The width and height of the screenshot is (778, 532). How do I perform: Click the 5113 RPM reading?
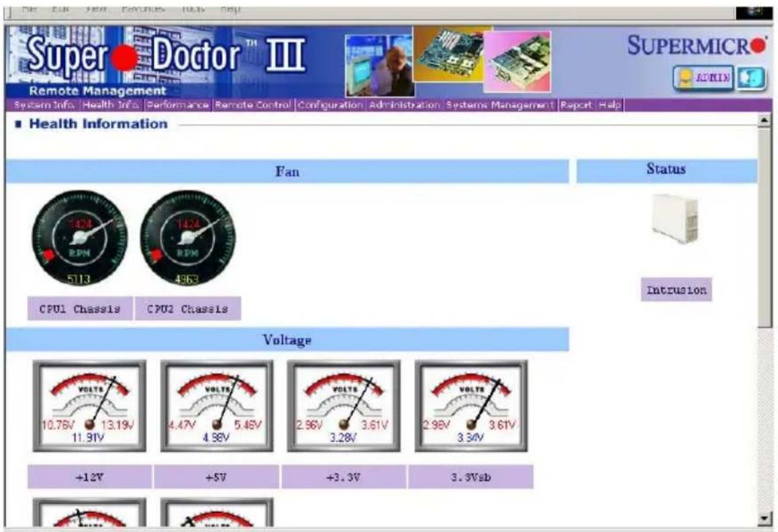tap(79, 279)
